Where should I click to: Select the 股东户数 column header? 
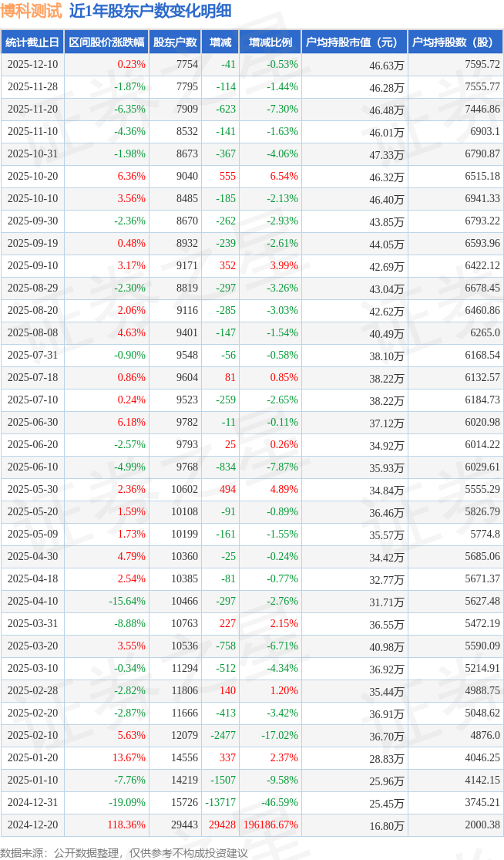(x=175, y=42)
